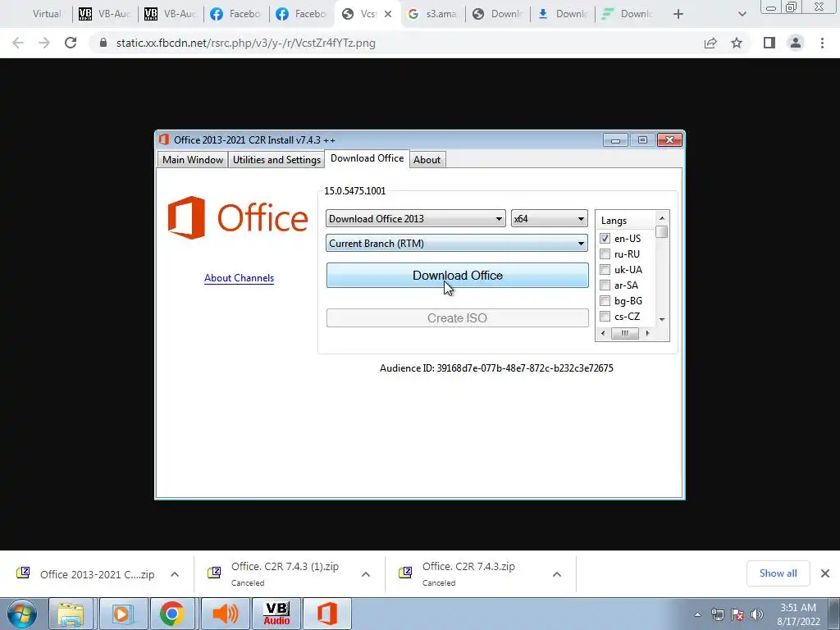Expand the Download Office 2013 version dropdown
Screen dimensions: 840x630
pos(415,218)
